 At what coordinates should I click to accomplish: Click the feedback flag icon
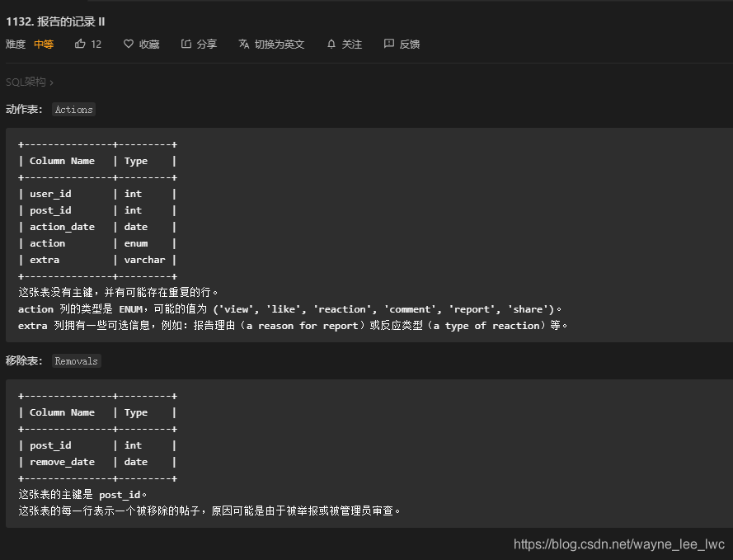click(x=389, y=44)
